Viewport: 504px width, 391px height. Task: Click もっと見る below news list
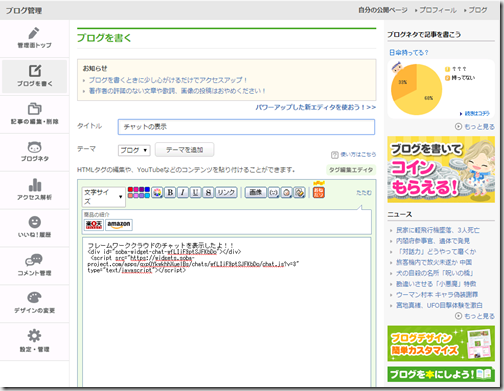click(479, 316)
